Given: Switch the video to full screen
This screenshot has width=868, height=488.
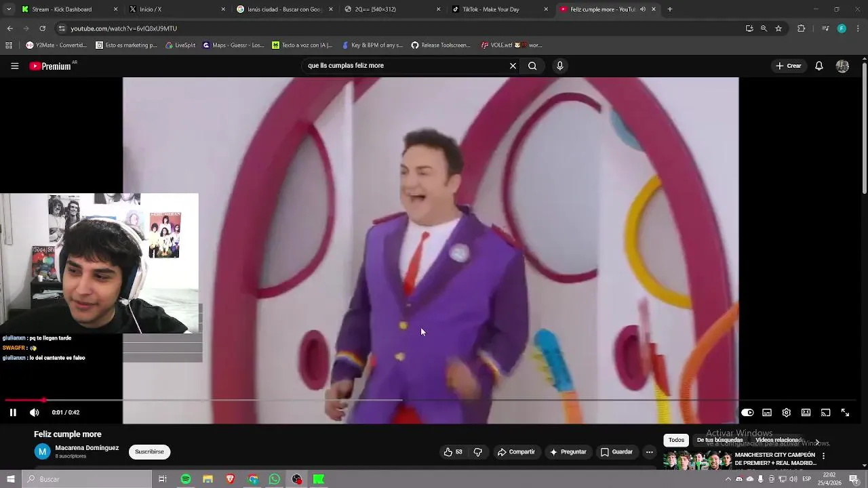Looking at the screenshot, I should click(x=846, y=412).
